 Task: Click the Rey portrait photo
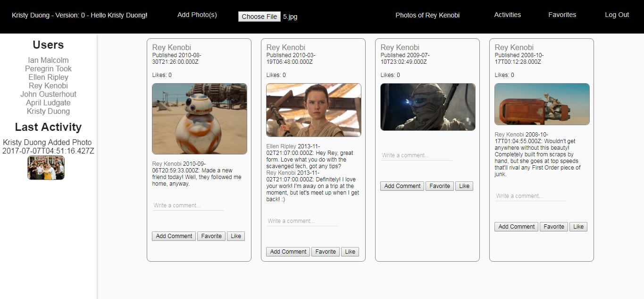tap(313, 110)
